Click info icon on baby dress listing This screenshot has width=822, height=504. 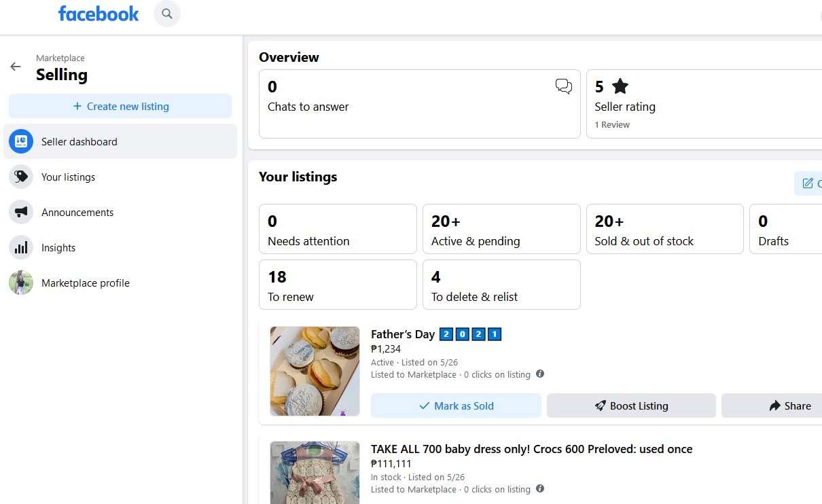point(540,489)
